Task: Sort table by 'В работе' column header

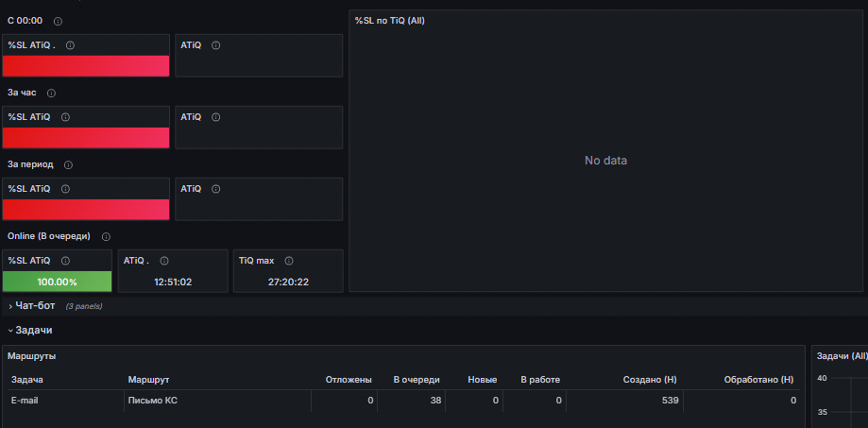Action: (x=540, y=380)
